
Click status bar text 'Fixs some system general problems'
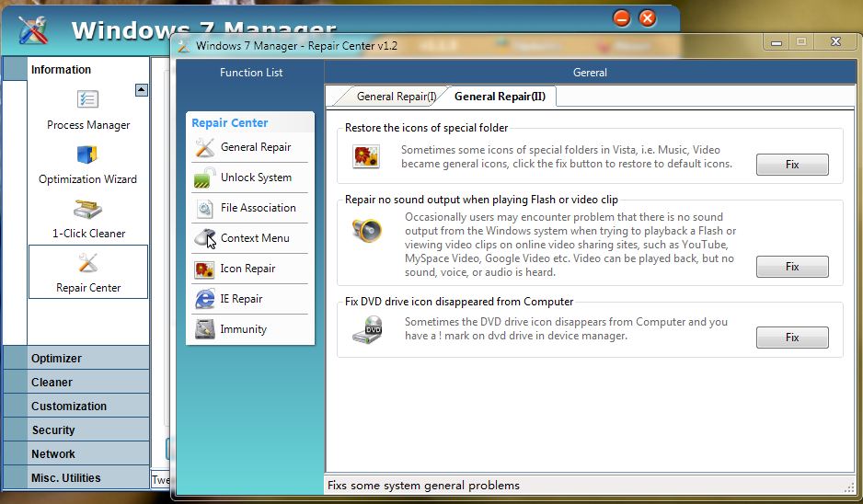[x=423, y=486]
